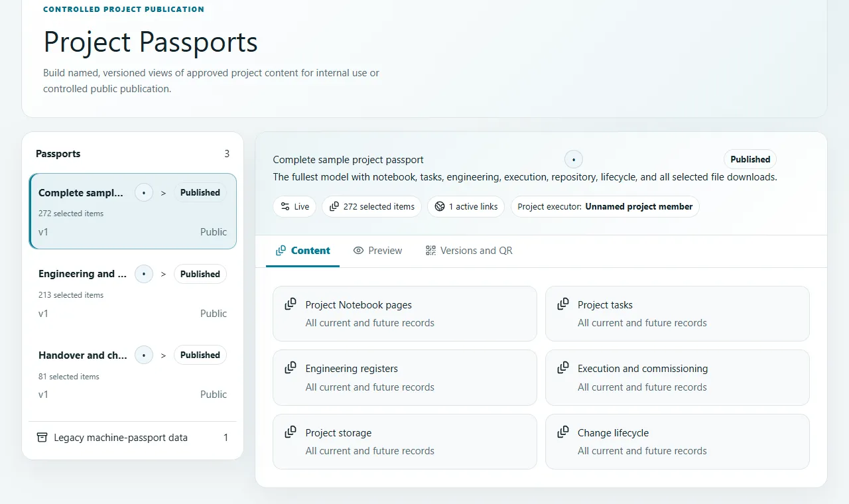The width and height of the screenshot is (849, 504).
Task: Expand the Complete sample passport row arrow
Action: (x=164, y=193)
